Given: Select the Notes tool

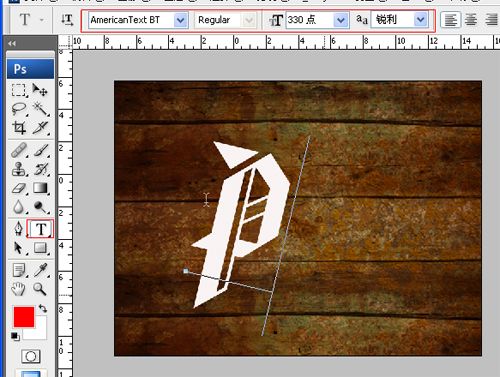Looking at the screenshot, I should (19, 270).
